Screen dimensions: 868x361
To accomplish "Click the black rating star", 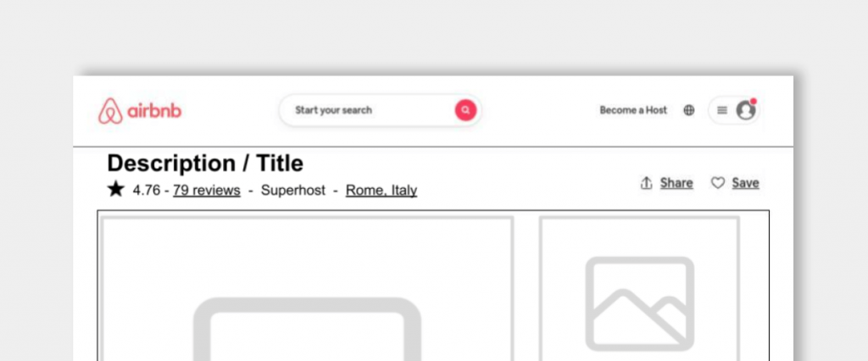I will click(x=115, y=189).
